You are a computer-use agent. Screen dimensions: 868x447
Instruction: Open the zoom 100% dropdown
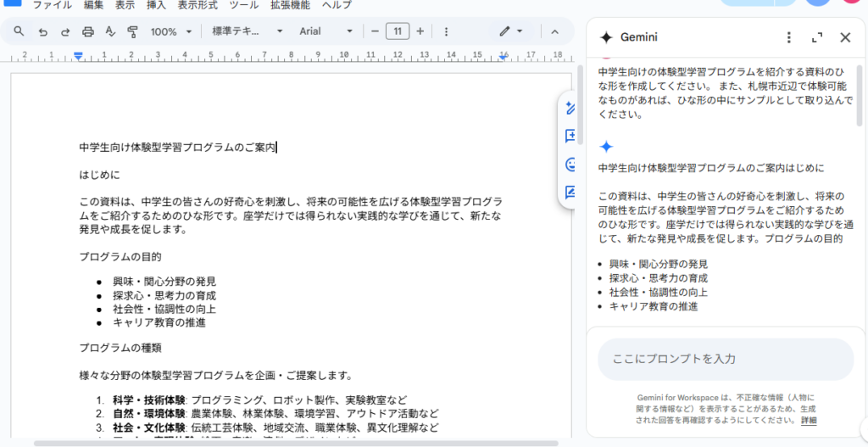[171, 31]
